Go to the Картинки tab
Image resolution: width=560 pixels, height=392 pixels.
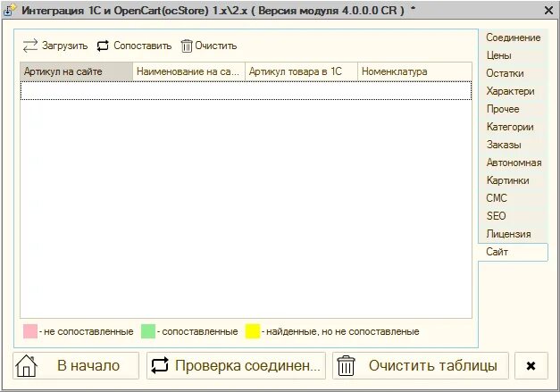pos(513,180)
